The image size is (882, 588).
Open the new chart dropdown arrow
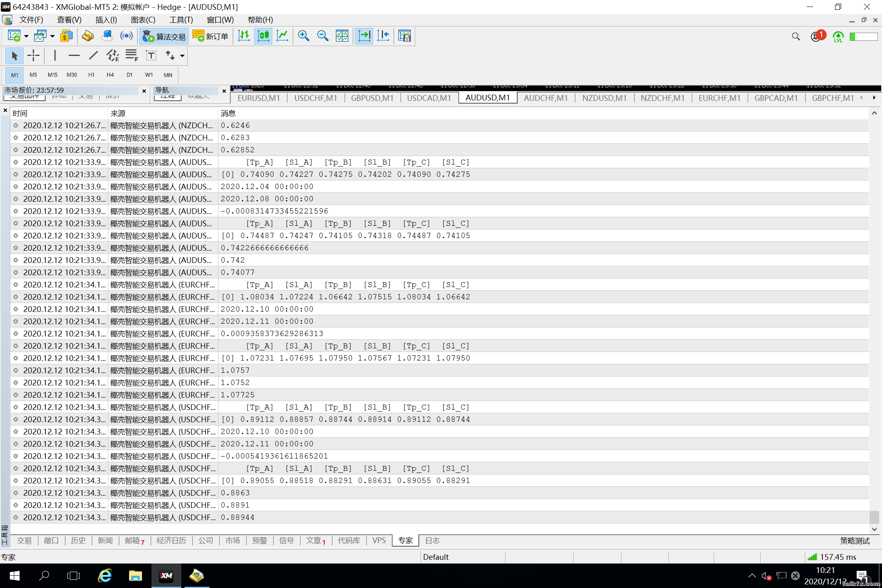pyautogui.click(x=26, y=36)
